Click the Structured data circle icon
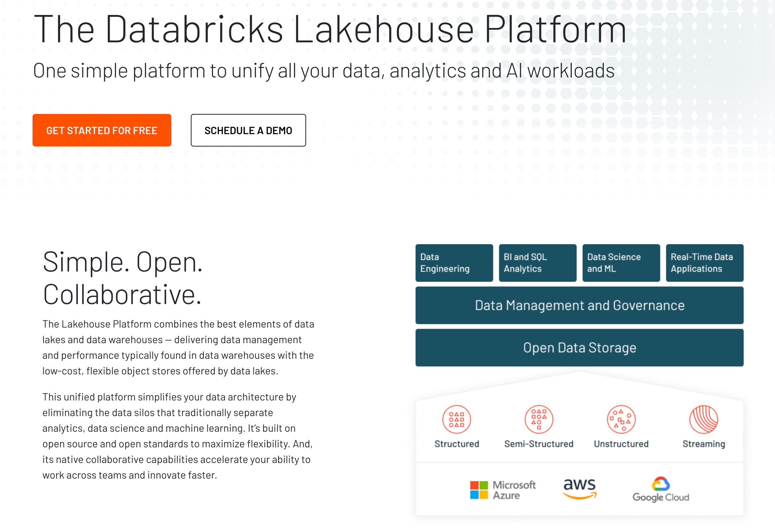 pos(456,419)
